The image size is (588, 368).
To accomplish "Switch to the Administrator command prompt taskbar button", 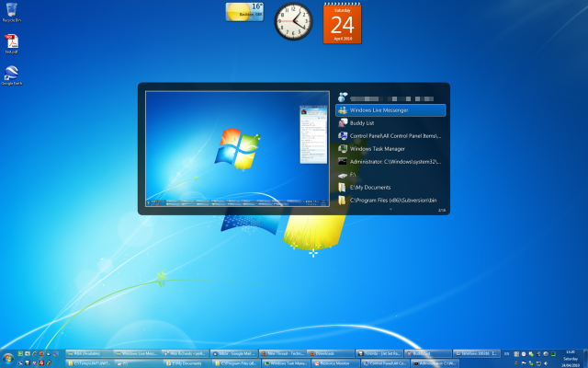I will pos(435,363).
